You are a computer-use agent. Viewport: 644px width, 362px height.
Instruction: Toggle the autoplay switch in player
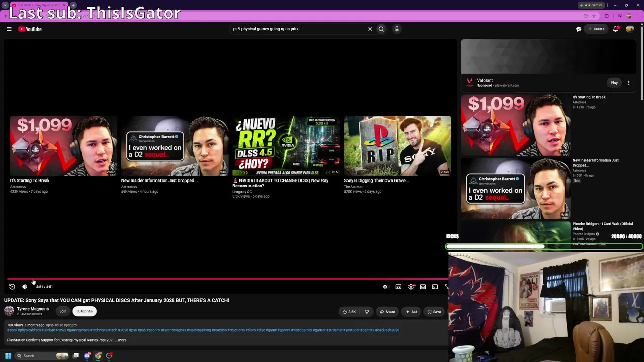(385, 287)
